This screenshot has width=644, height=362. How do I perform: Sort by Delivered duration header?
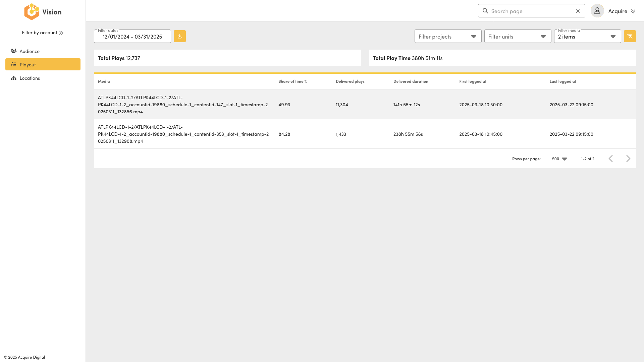click(411, 81)
